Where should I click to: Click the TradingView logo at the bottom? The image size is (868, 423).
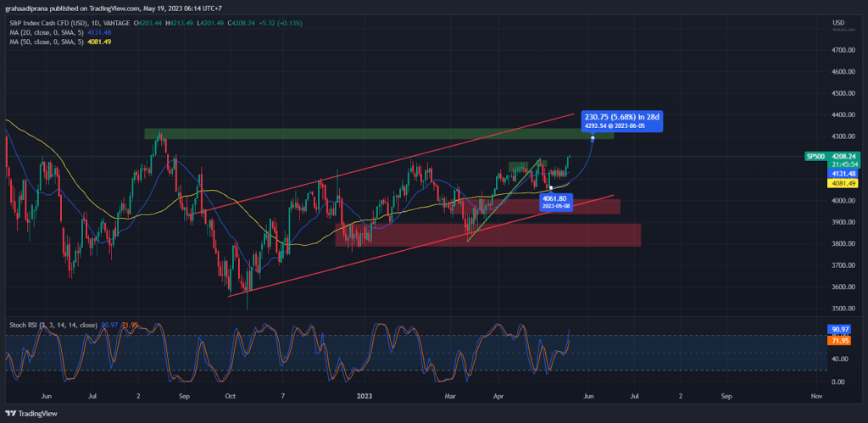pyautogui.click(x=31, y=413)
